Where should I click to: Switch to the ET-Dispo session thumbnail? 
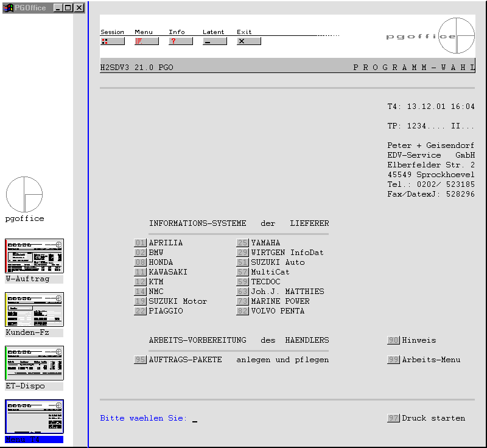click(x=34, y=363)
